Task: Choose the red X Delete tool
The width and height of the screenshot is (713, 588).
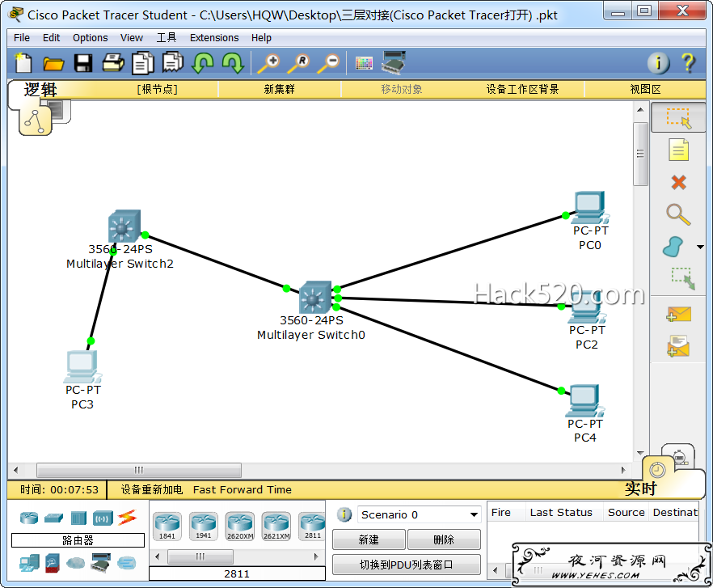Action: point(678,183)
